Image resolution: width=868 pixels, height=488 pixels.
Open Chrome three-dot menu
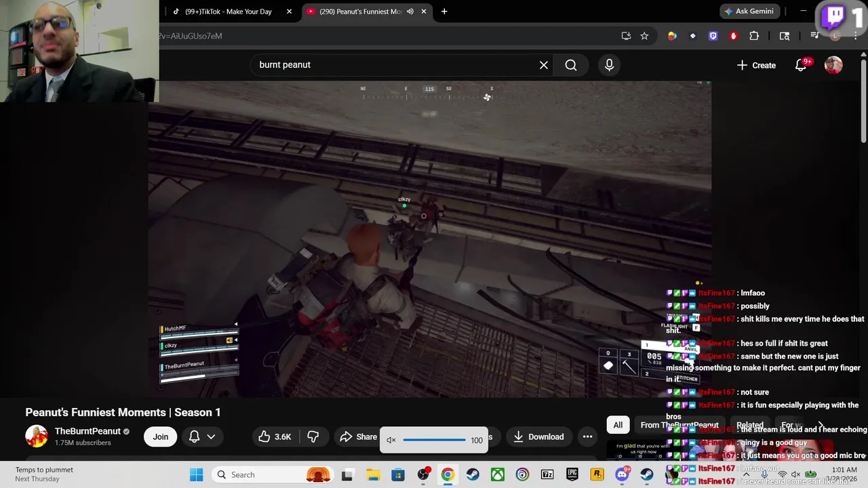pos(856,36)
